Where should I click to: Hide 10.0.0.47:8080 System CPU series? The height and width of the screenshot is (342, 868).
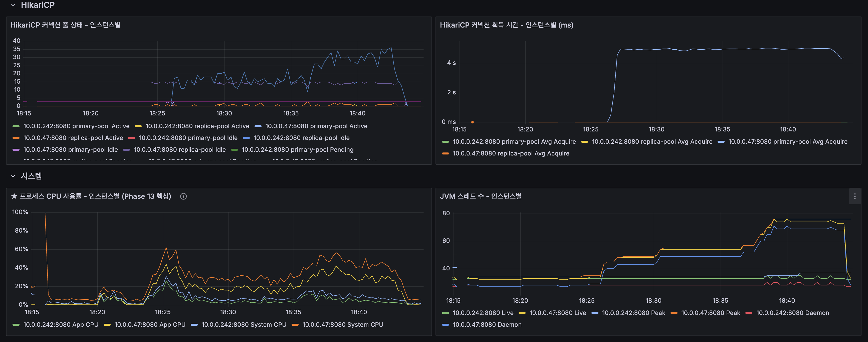click(343, 324)
